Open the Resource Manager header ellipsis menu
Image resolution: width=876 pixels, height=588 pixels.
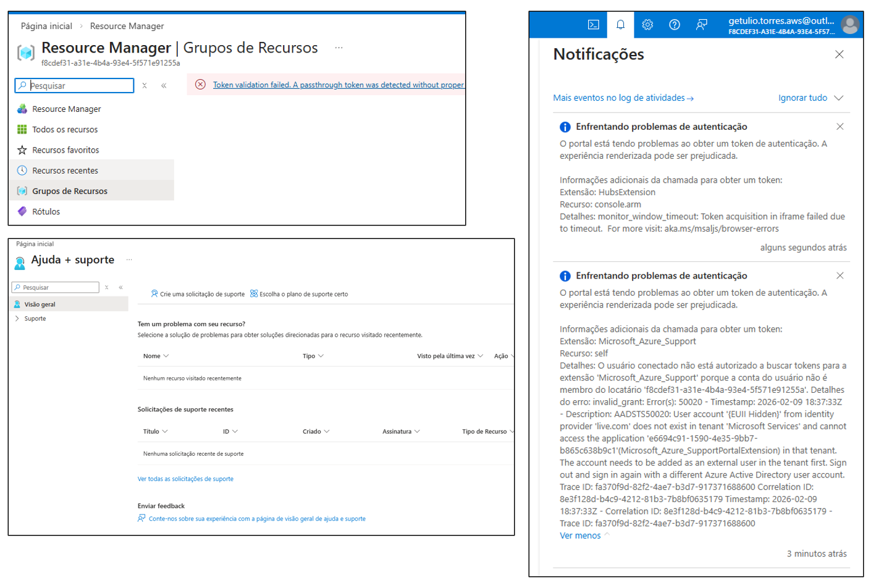(x=339, y=48)
